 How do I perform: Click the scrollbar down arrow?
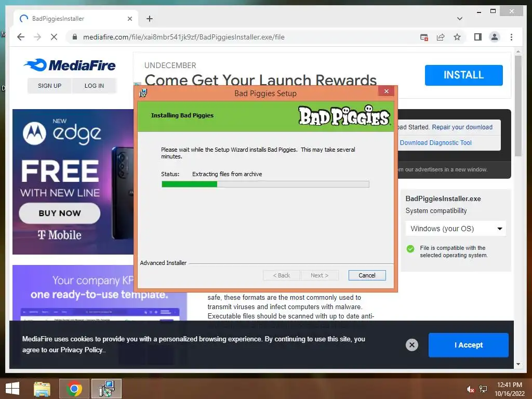(x=518, y=364)
